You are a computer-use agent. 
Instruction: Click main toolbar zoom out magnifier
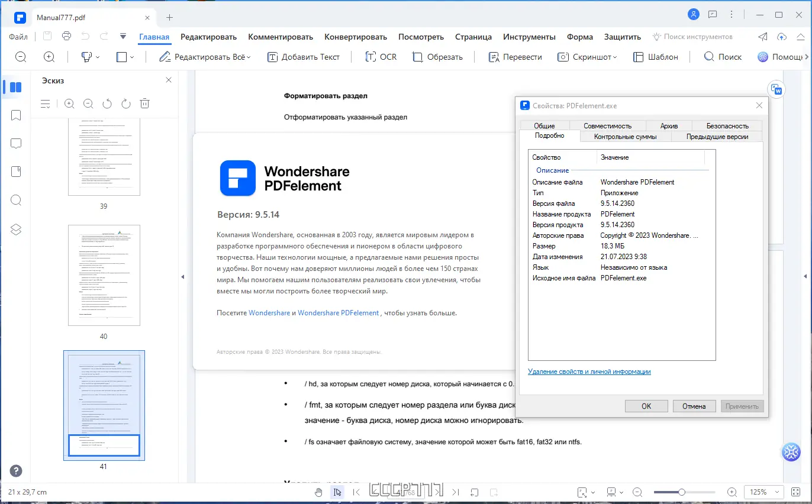pyautogui.click(x=21, y=57)
